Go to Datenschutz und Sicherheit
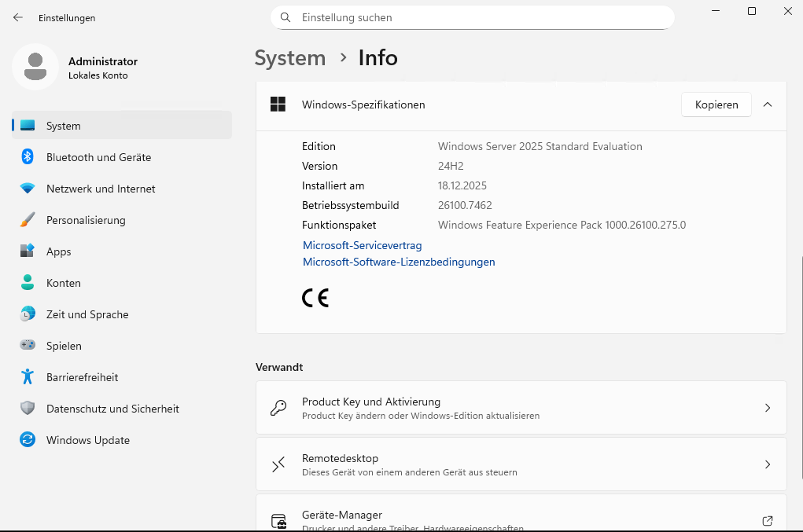The width and height of the screenshot is (803, 532). [x=112, y=409]
